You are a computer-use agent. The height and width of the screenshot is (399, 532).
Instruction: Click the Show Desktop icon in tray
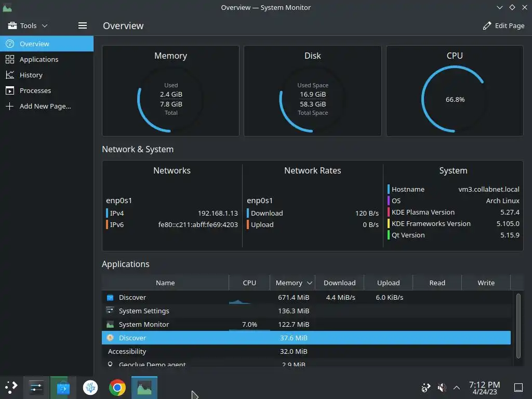(x=518, y=388)
